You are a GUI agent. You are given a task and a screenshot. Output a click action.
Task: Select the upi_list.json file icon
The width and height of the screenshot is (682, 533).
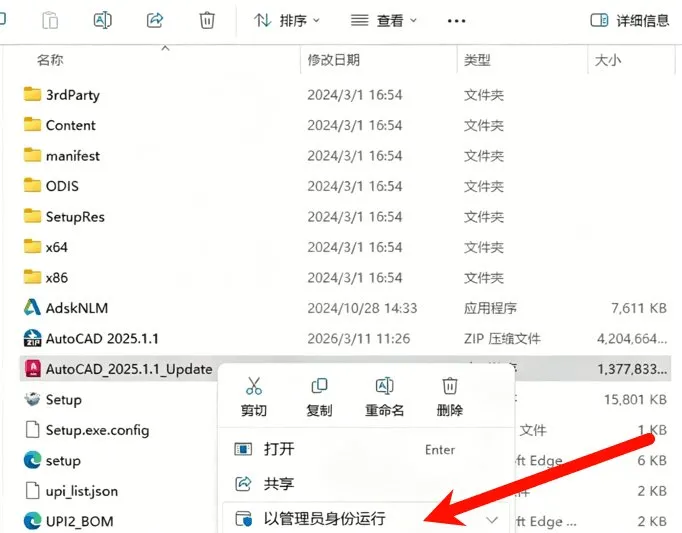(x=33, y=490)
